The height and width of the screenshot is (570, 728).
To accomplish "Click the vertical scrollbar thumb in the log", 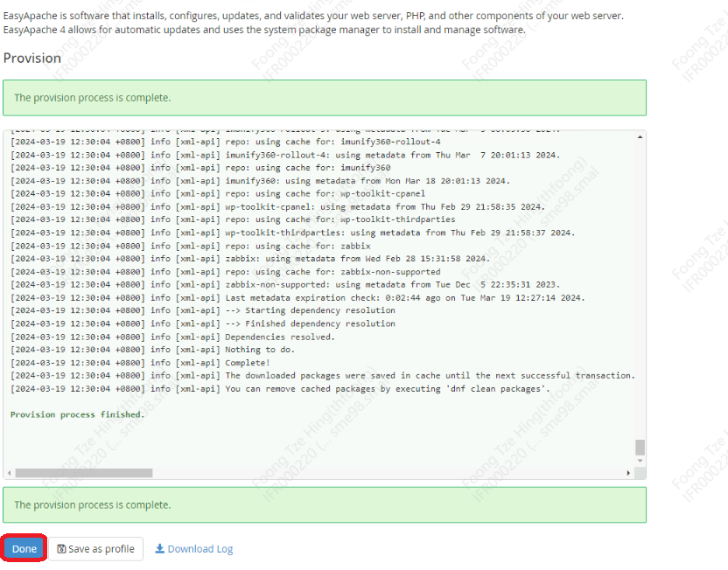I will coord(640,448).
